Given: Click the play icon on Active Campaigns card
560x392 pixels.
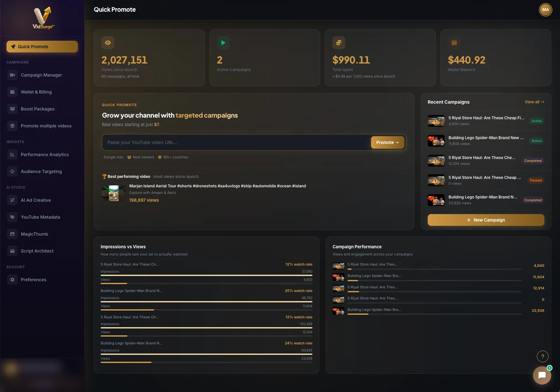Looking at the screenshot, I should coord(223,43).
